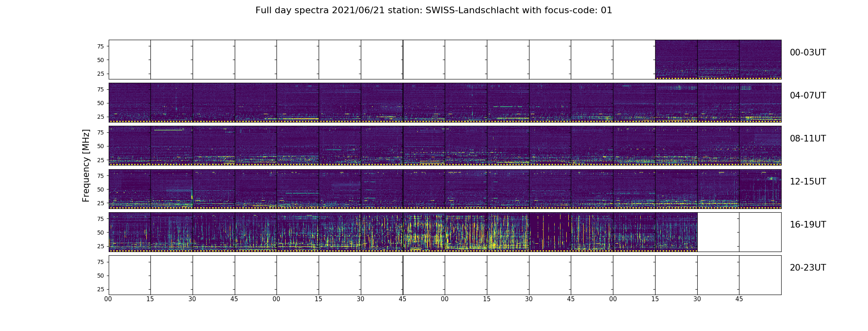868x331 pixels.
Task: Select the '04-07UT' row label
Action: (808, 96)
